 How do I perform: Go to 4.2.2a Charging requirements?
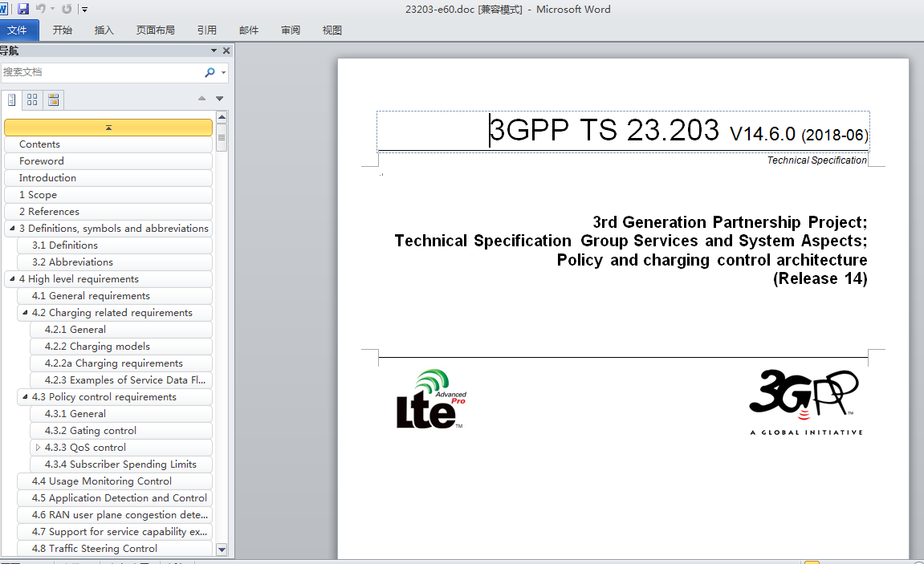click(x=121, y=363)
